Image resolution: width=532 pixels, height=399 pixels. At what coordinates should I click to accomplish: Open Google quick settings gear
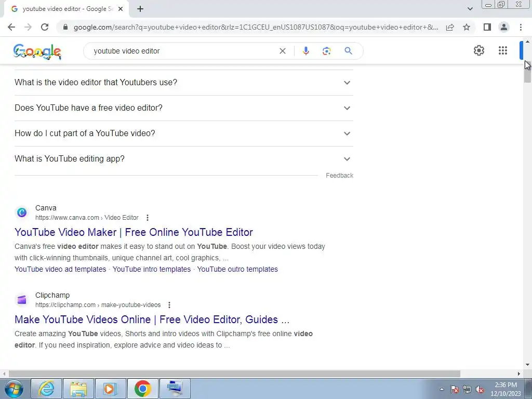click(x=478, y=50)
